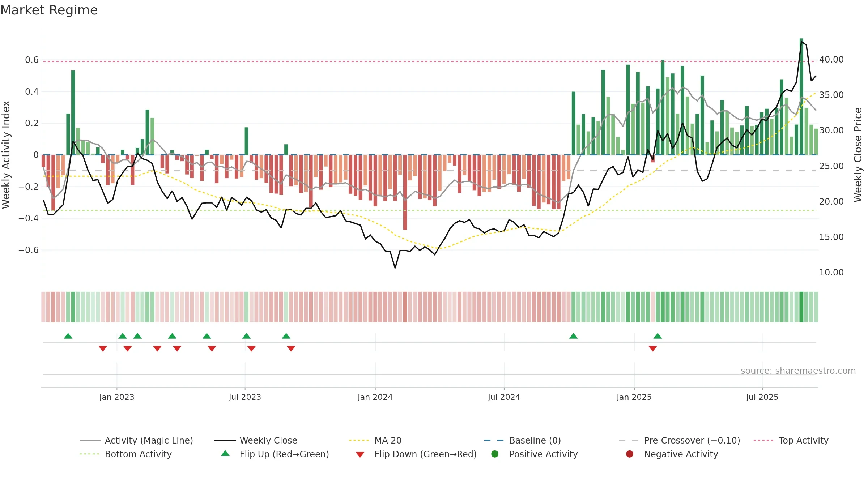Click the gray dashed Pre-Crossover legend swatch
Image resolution: width=868 pixels, height=488 pixels.
click(629, 440)
